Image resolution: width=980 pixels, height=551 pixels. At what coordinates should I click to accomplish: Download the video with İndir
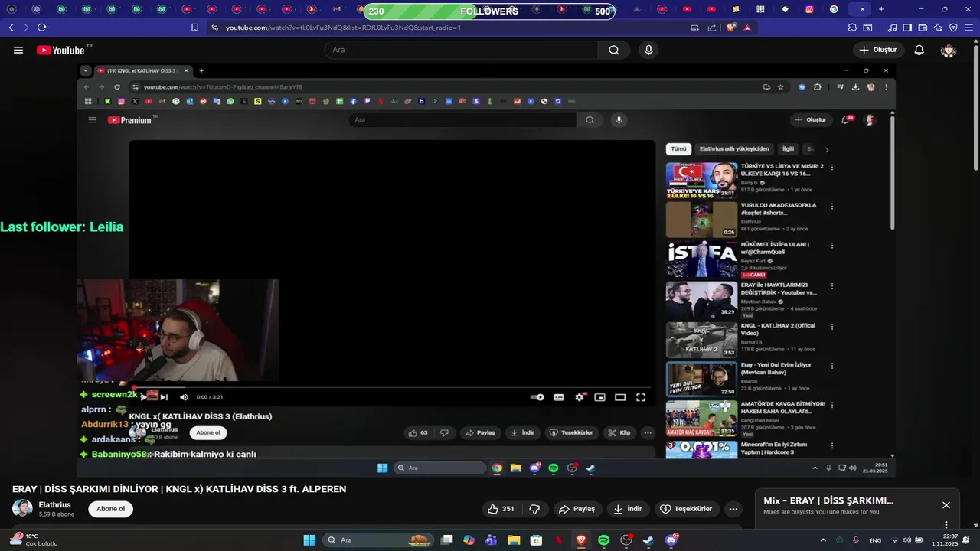(628, 509)
